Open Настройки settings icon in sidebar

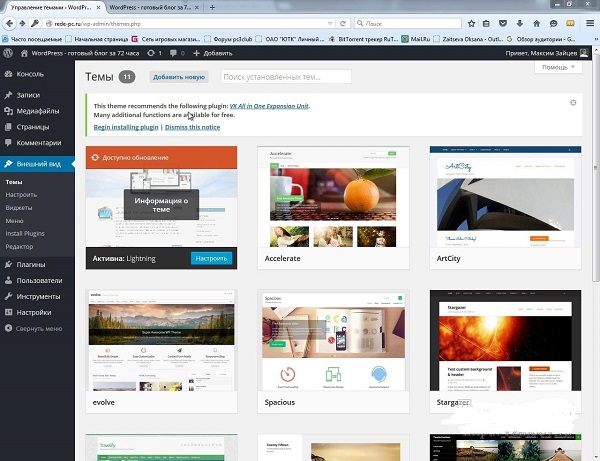[8, 312]
